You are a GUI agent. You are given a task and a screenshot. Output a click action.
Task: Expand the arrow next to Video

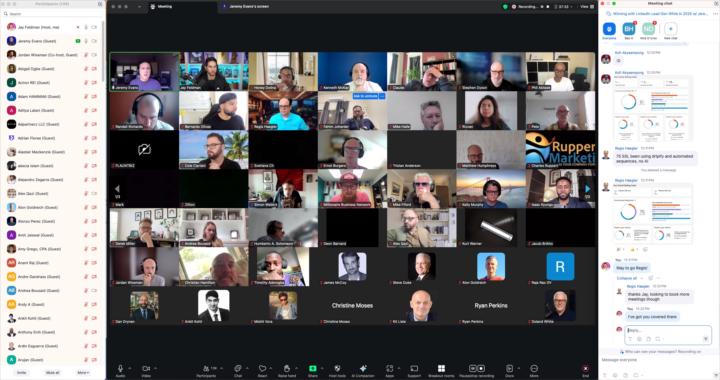[156, 368]
